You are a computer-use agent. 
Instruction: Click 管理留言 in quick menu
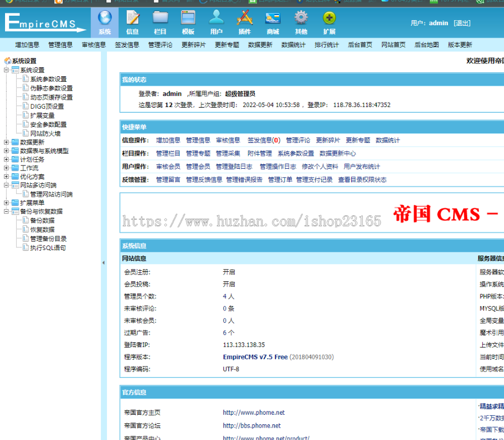click(168, 180)
